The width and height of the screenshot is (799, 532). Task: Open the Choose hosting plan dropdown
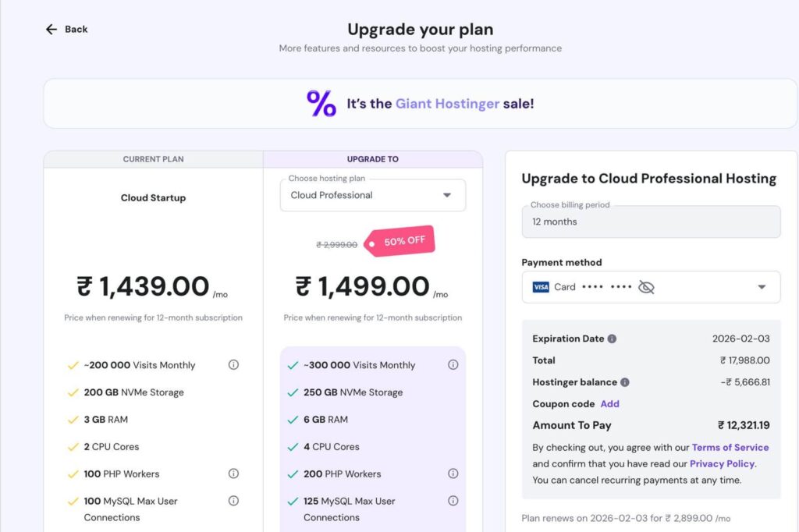tap(372, 195)
